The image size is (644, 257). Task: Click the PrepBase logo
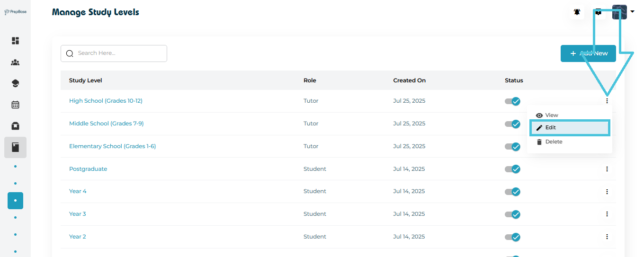click(x=15, y=12)
